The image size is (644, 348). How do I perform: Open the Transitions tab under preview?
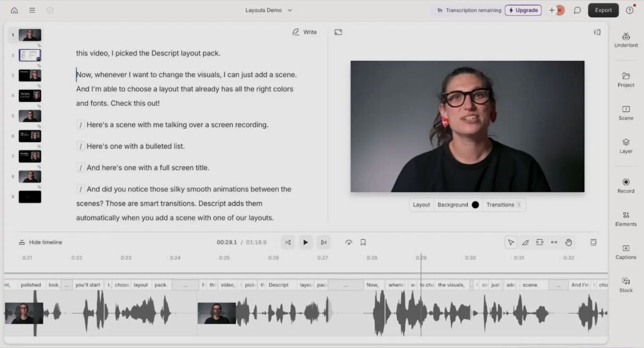click(504, 205)
